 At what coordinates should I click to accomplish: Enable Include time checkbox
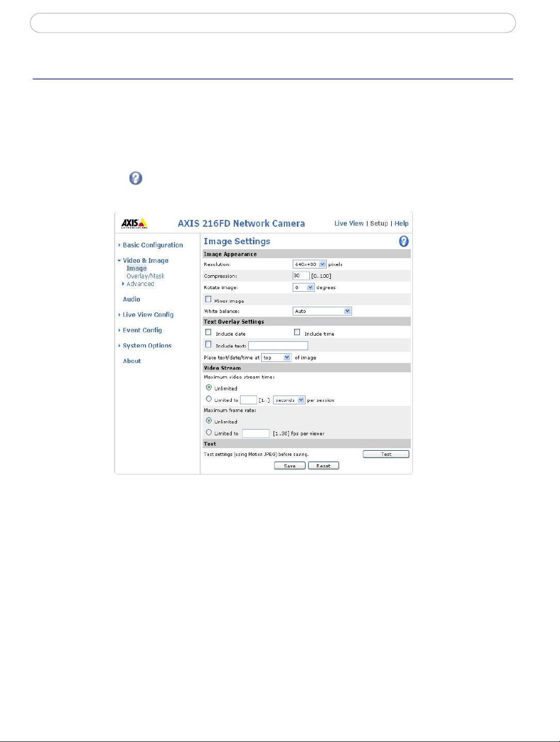tap(297, 333)
